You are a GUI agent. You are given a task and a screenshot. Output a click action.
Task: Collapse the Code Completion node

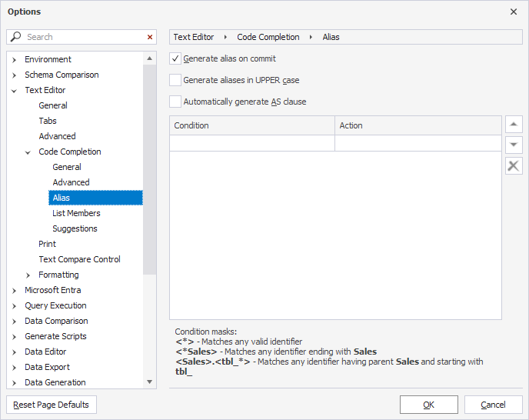pos(28,152)
